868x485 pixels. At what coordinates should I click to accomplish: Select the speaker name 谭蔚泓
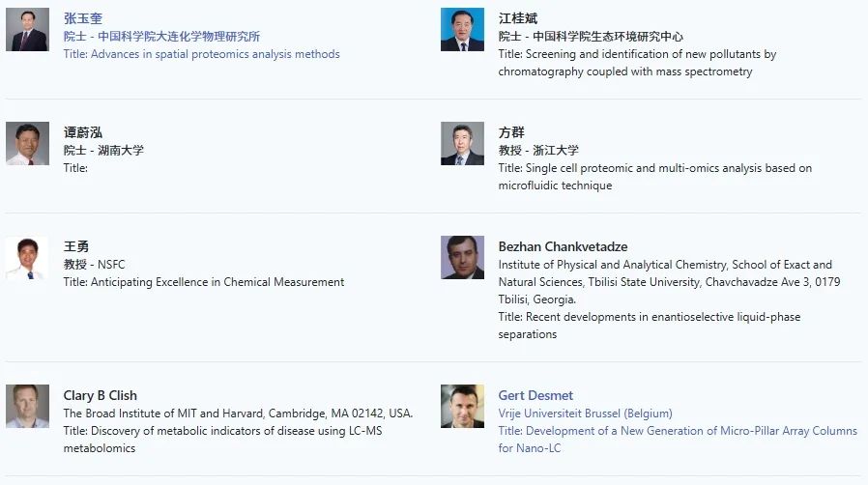click(83, 132)
